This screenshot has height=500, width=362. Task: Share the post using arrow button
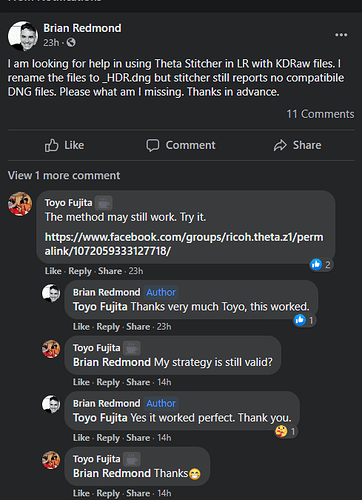[297, 145]
